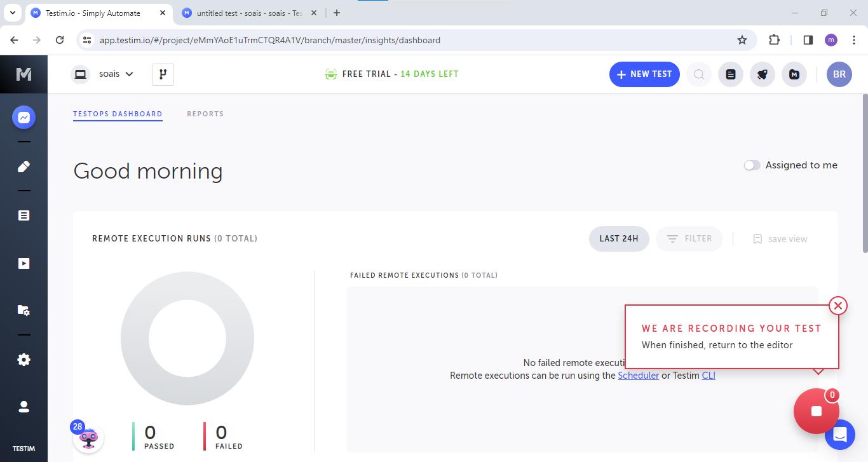Click the branch selector icon
This screenshot has width=868, height=462.
click(163, 74)
